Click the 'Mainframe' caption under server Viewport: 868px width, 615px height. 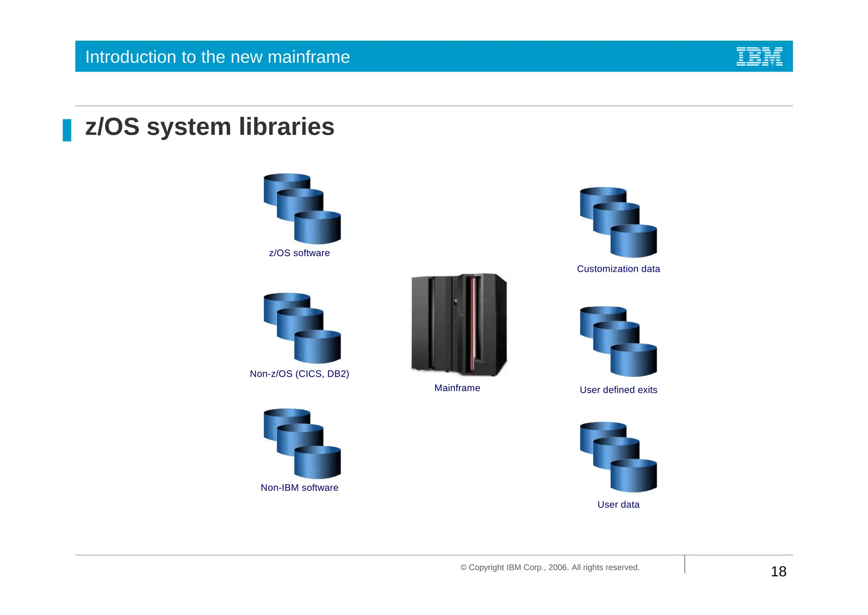click(x=457, y=388)
